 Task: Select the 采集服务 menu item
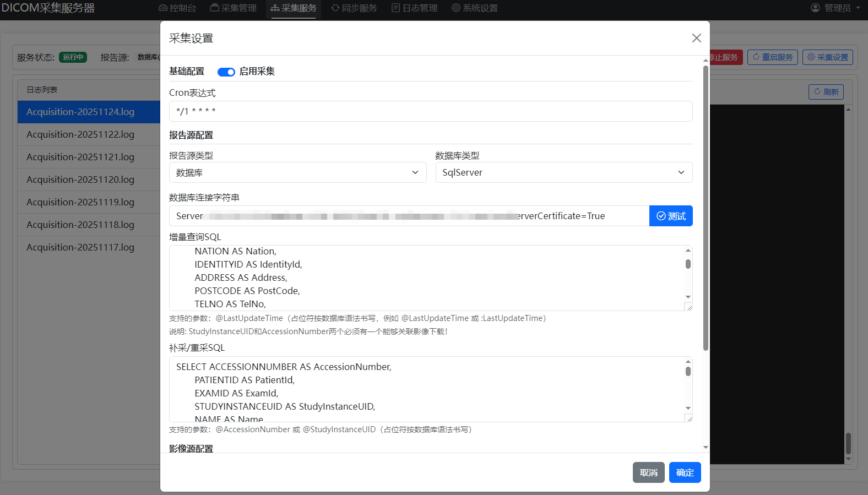[x=294, y=8]
